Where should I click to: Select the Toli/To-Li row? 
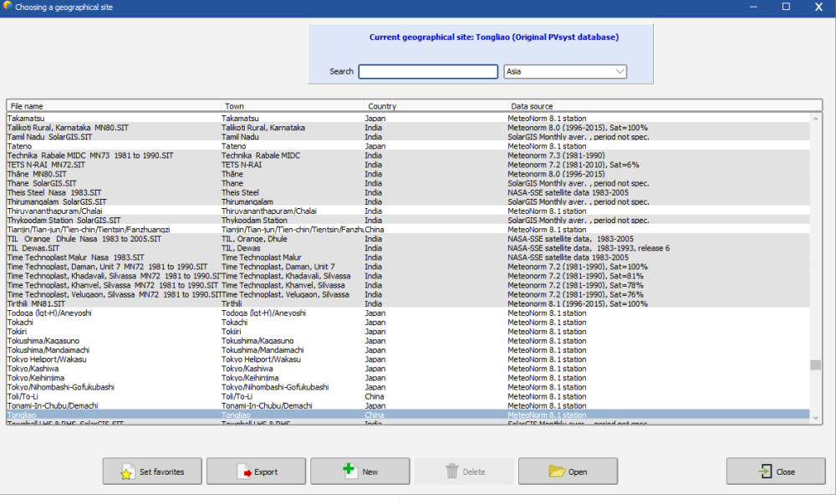pos(25,396)
